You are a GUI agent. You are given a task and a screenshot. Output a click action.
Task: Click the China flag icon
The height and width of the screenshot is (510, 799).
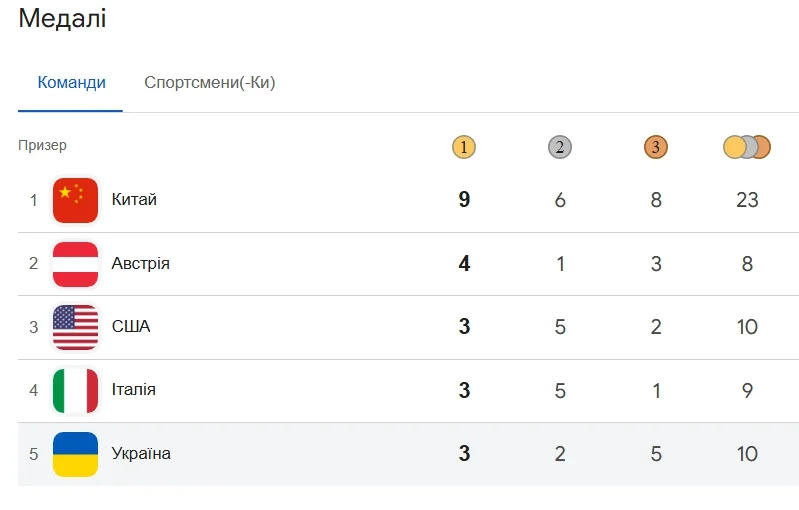click(75, 200)
